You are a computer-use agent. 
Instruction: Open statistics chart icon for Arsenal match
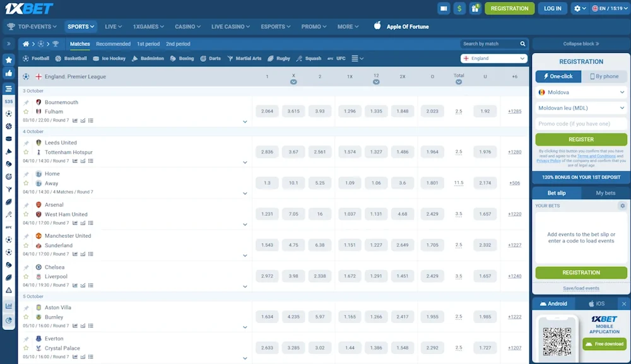(75, 223)
